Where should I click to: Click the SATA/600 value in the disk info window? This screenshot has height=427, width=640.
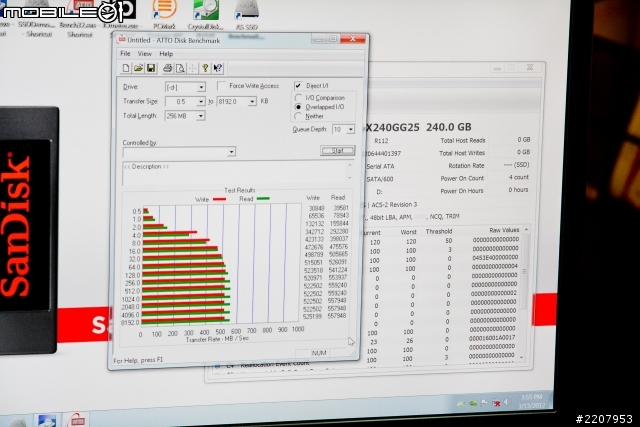380,179
